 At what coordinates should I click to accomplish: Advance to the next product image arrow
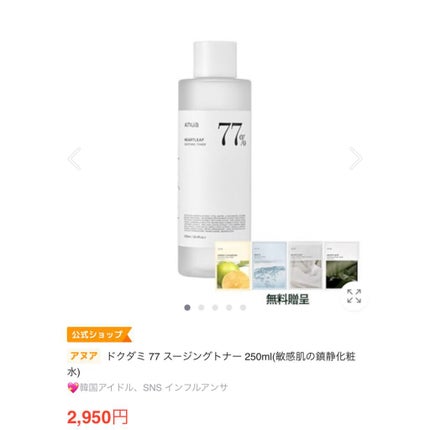[x=356, y=159]
